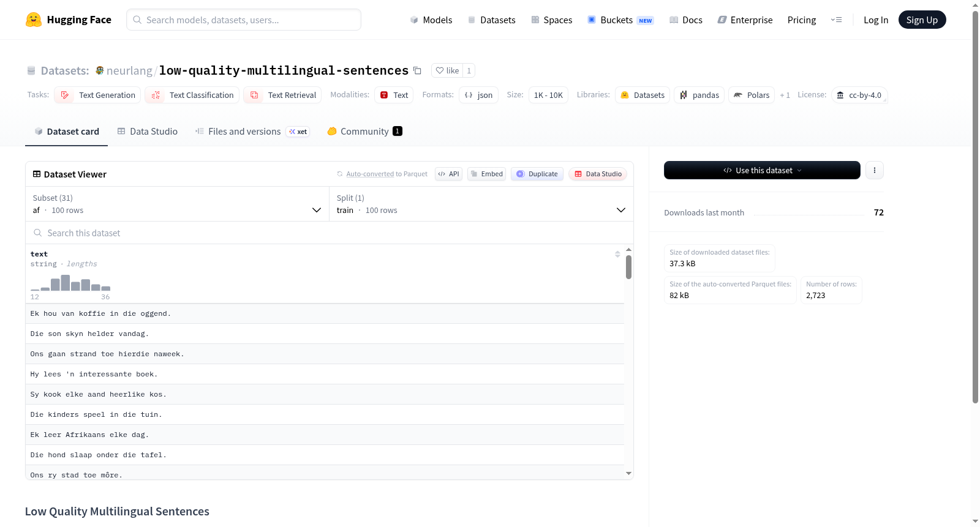Select the Text modality tag
Image resolution: width=980 pixels, height=527 pixels.
point(394,95)
